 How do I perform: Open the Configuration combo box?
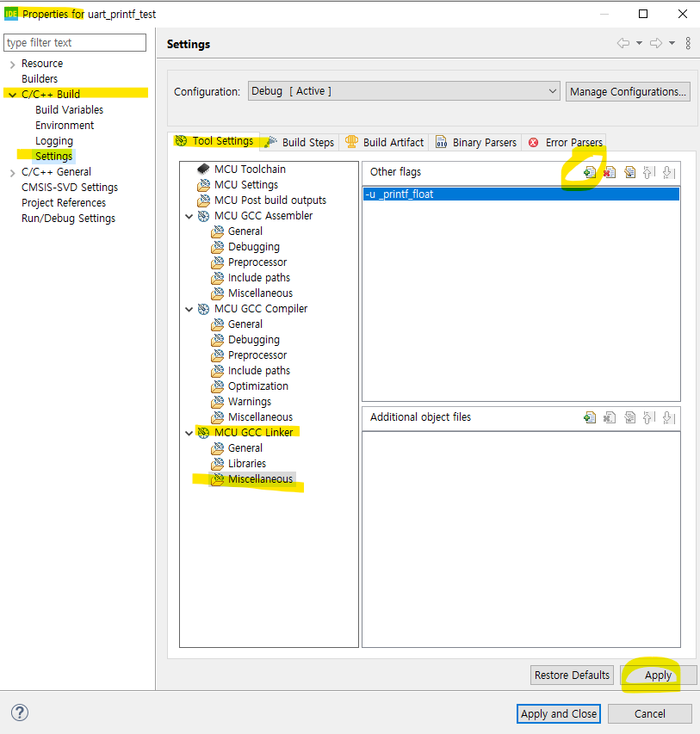[x=404, y=91]
